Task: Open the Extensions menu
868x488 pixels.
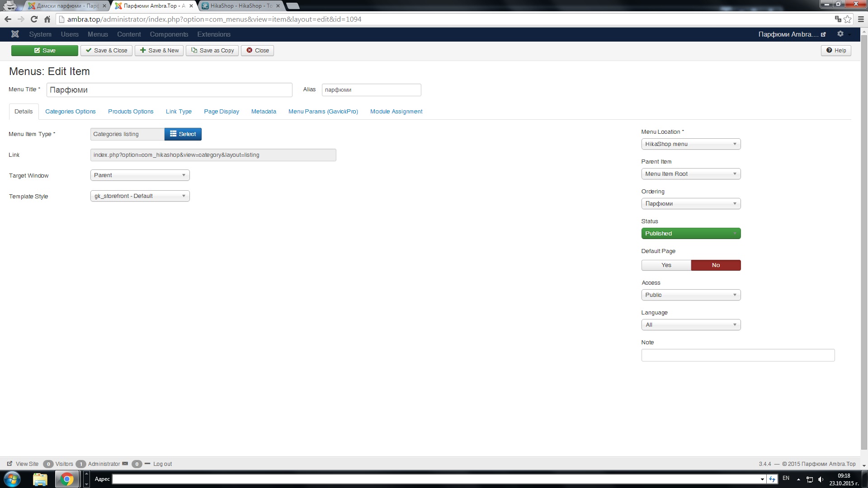Action: (214, 34)
